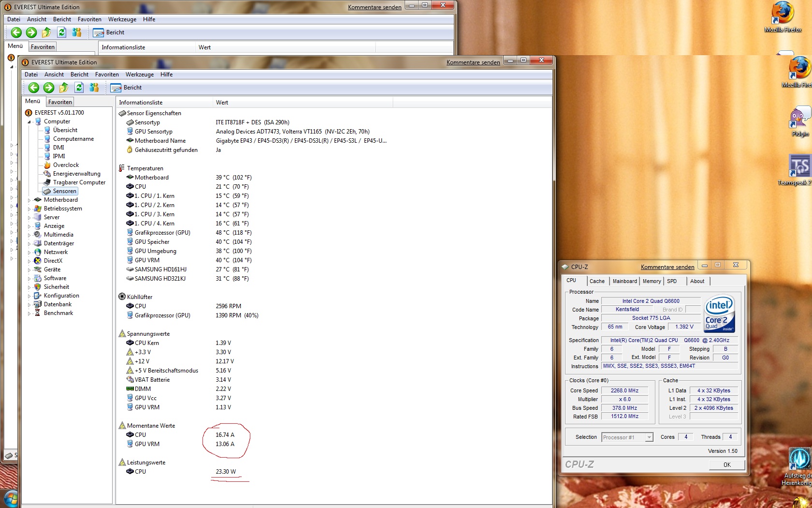Image resolution: width=812 pixels, height=508 pixels.
Task: Click the green Back arrow in front EVEREST toolbar
Action: pos(33,88)
